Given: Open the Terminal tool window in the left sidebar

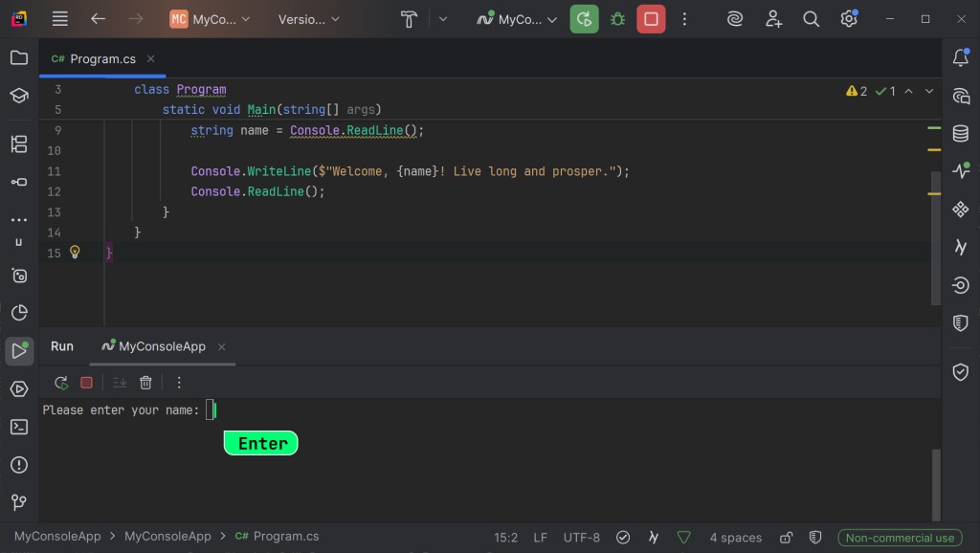Looking at the screenshot, I should click(x=18, y=427).
